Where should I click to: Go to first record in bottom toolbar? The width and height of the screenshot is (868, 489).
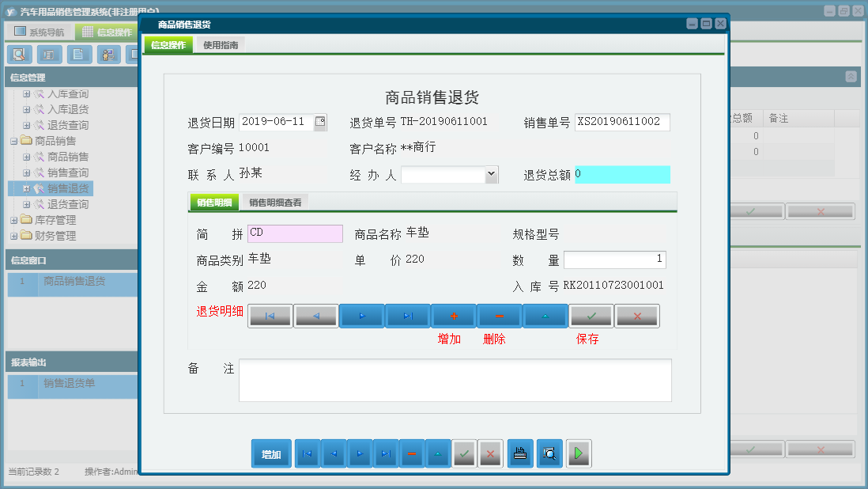point(308,453)
